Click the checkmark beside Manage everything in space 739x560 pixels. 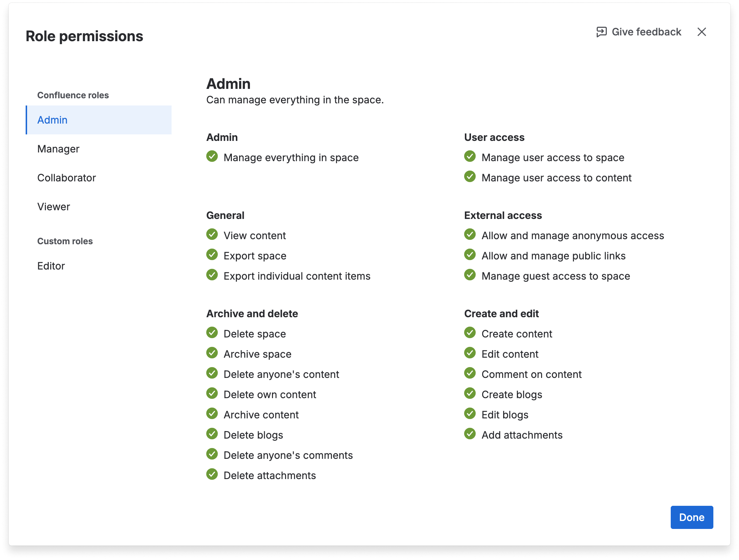[212, 156]
